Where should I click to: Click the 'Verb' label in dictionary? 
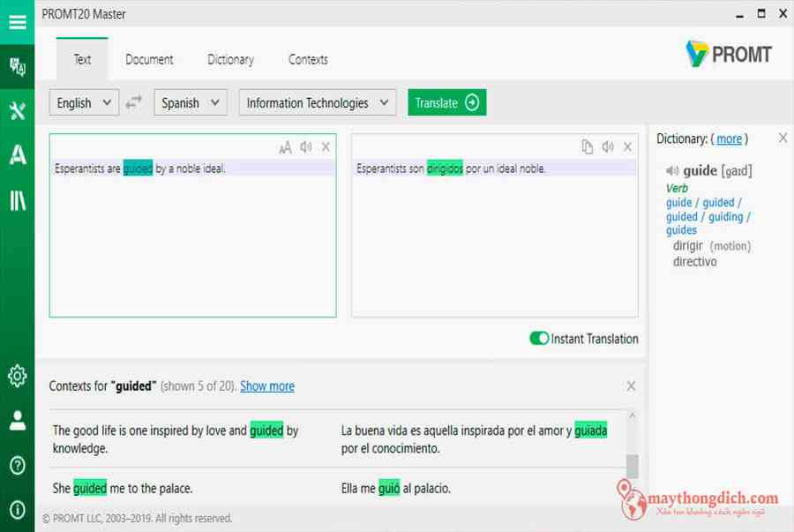pos(677,188)
